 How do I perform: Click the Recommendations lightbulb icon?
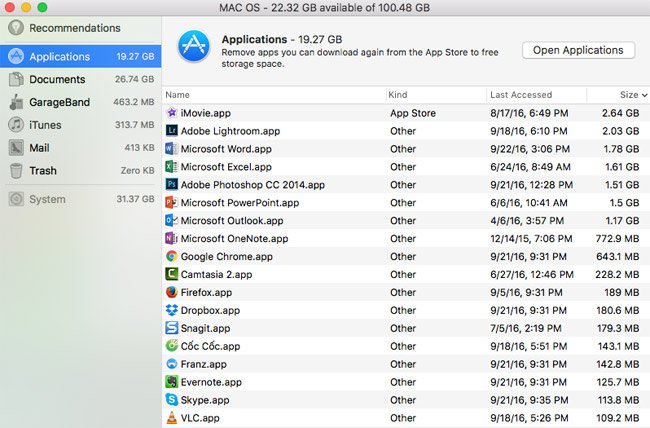pyautogui.click(x=16, y=28)
